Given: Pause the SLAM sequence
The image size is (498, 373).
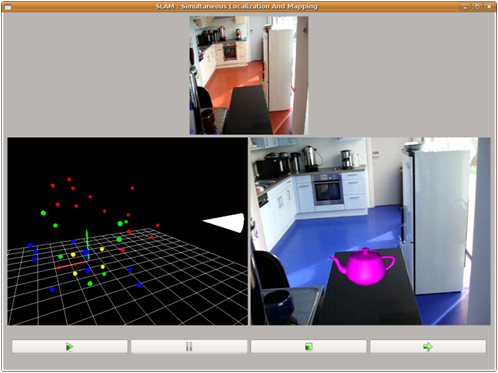Looking at the screenshot, I should point(189,347).
